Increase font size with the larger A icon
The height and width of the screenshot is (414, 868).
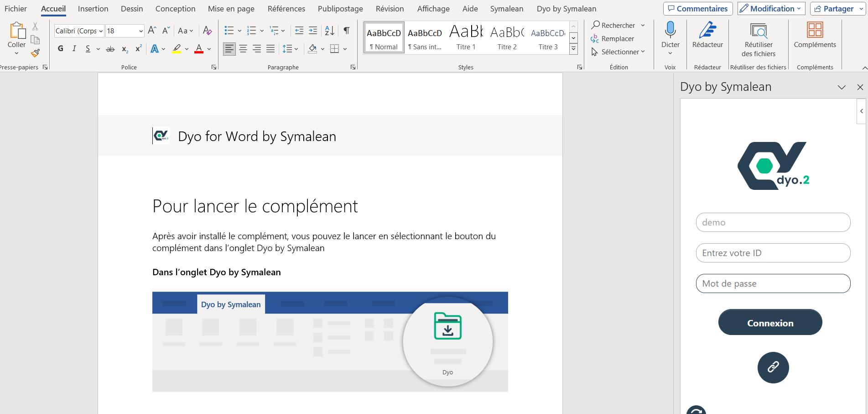click(x=152, y=31)
